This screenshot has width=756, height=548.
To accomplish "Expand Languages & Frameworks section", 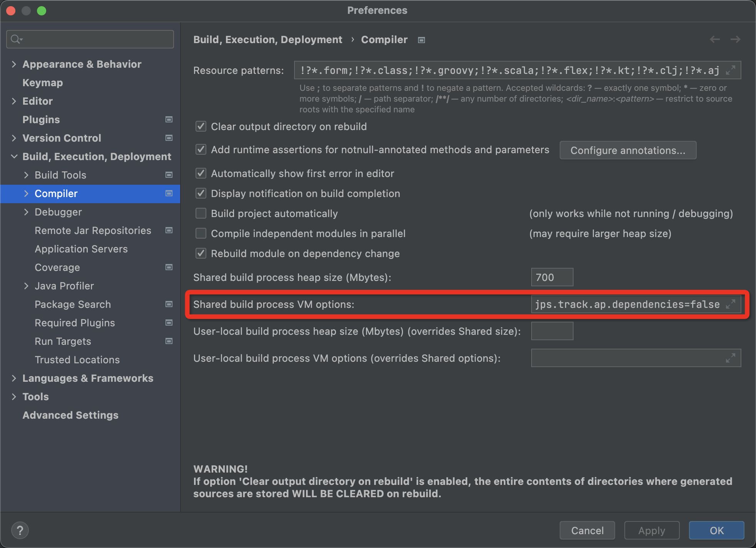I will click(x=14, y=378).
